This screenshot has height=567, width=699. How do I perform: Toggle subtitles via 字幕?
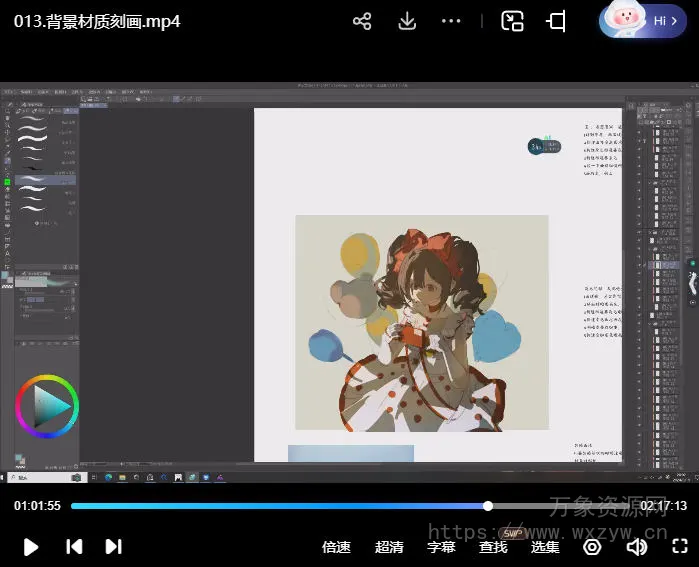[441, 547]
